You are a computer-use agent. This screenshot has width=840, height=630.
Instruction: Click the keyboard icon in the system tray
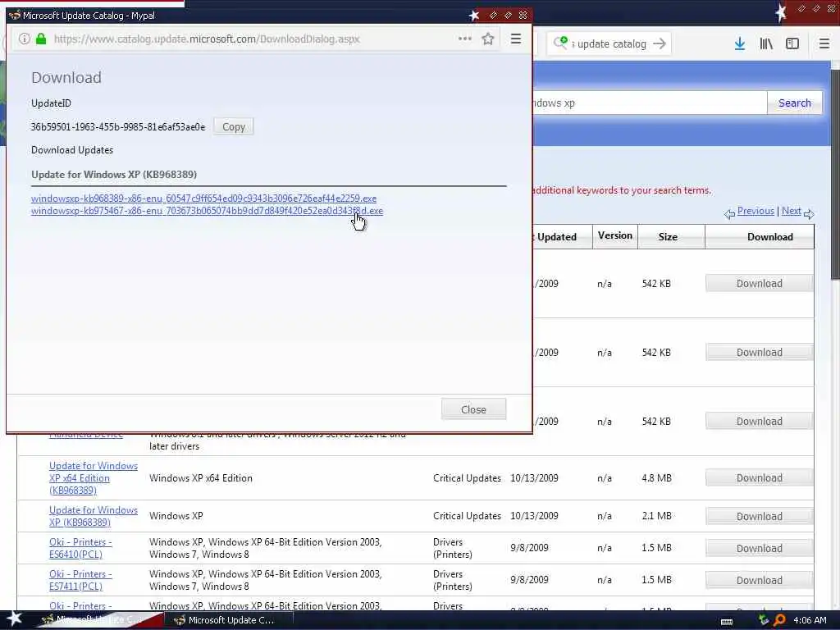[x=727, y=622]
